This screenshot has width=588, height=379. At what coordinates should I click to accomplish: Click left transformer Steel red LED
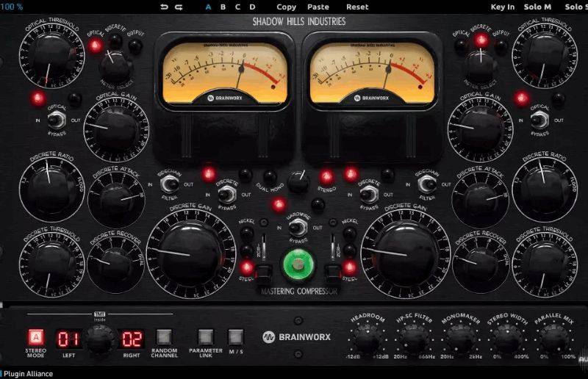(x=247, y=267)
